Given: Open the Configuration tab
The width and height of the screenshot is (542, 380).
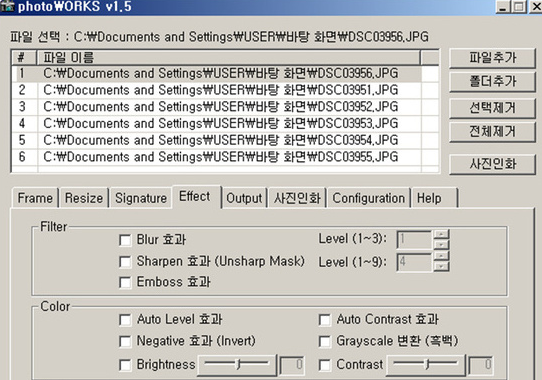Looking at the screenshot, I should [368, 198].
